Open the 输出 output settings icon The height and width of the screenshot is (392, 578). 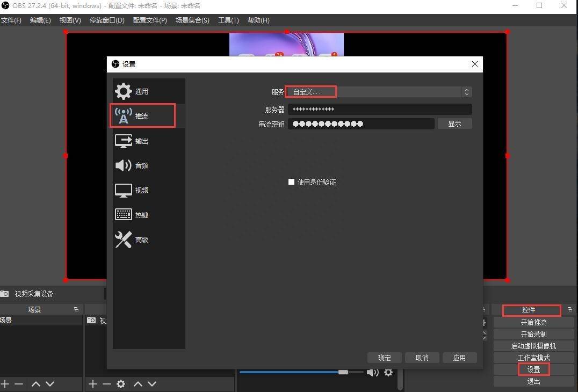click(x=123, y=141)
